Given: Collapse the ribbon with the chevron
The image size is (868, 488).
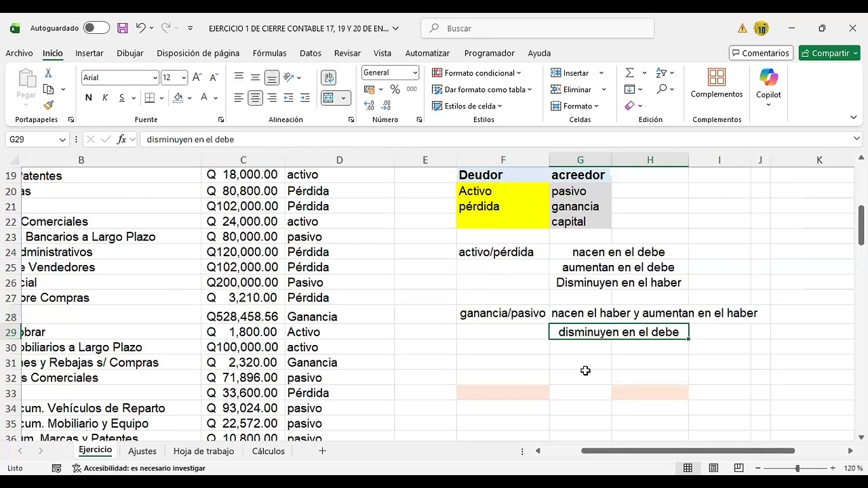Looking at the screenshot, I should (x=854, y=118).
